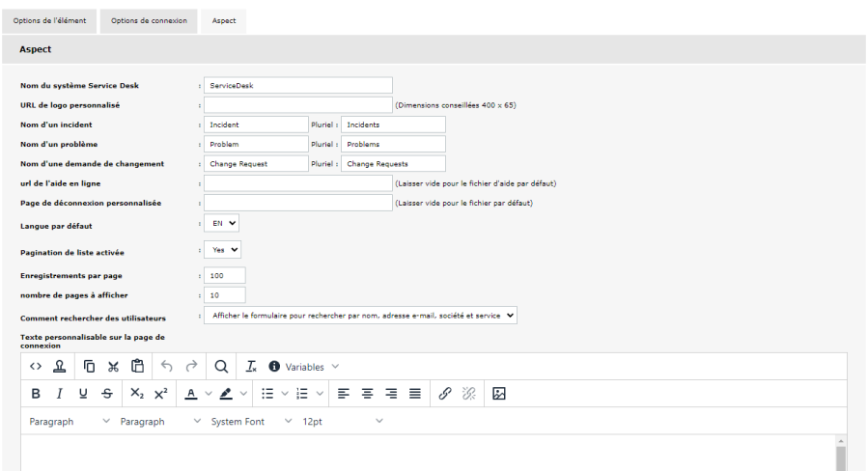The image size is (868, 471).
Task: Copy selection with the copy icon
Action: click(x=89, y=367)
